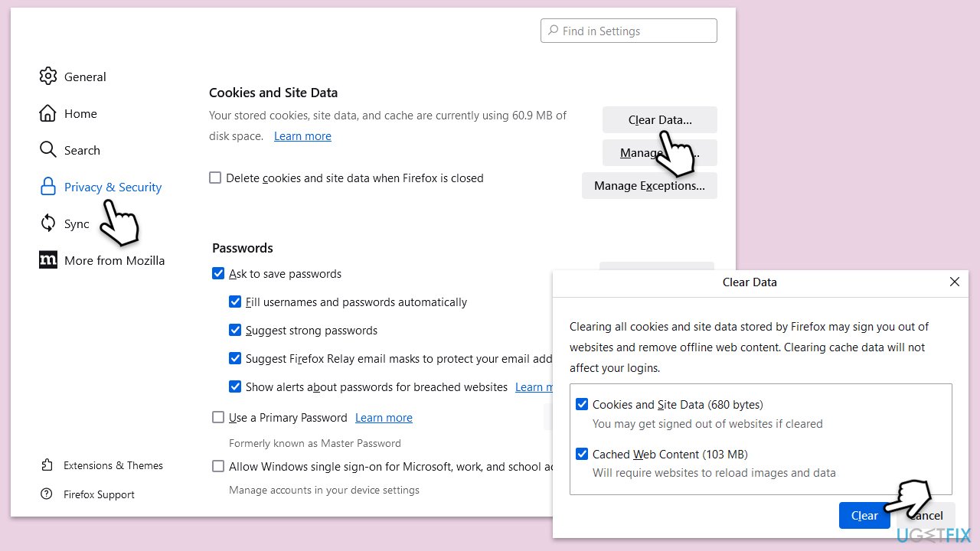Uncheck Ask to save passwords
The width and height of the screenshot is (980, 551).
[x=218, y=273]
